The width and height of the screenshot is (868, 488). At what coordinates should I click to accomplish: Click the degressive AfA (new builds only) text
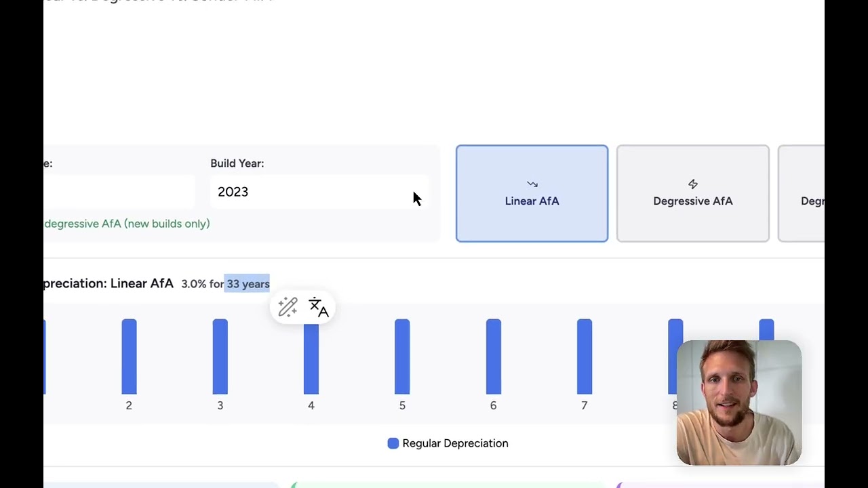(x=127, y=224)
